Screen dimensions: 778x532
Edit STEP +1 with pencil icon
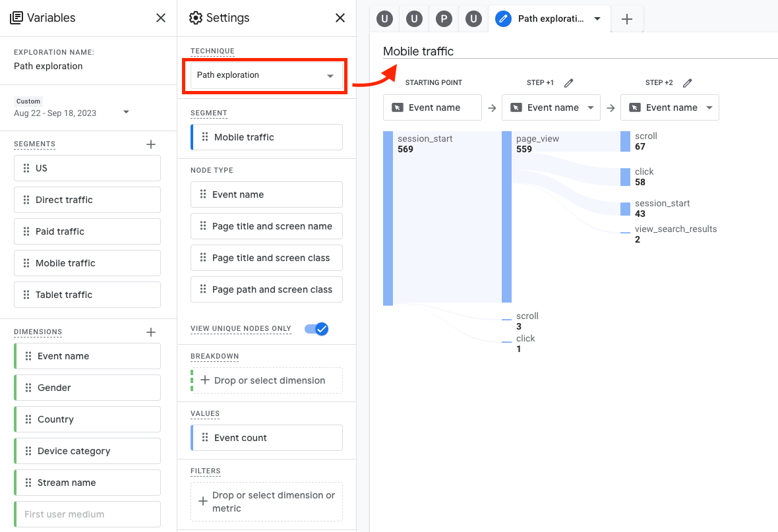[x=568, y=83]
